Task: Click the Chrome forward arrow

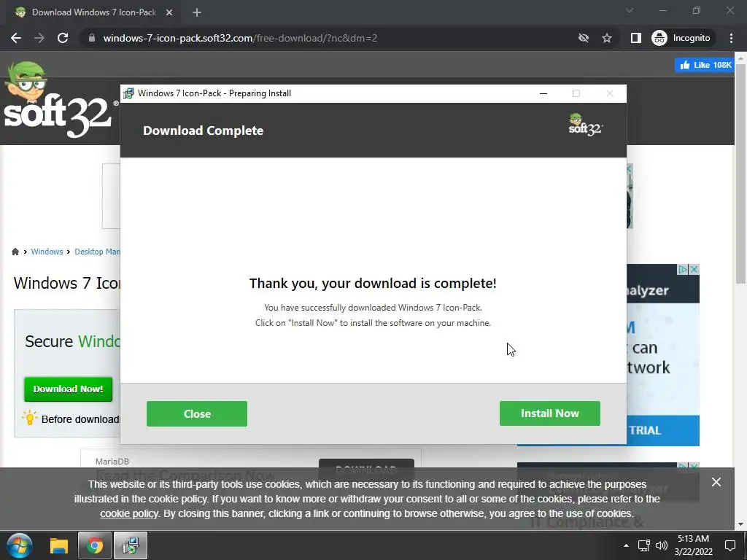Action: pos(39,38)
